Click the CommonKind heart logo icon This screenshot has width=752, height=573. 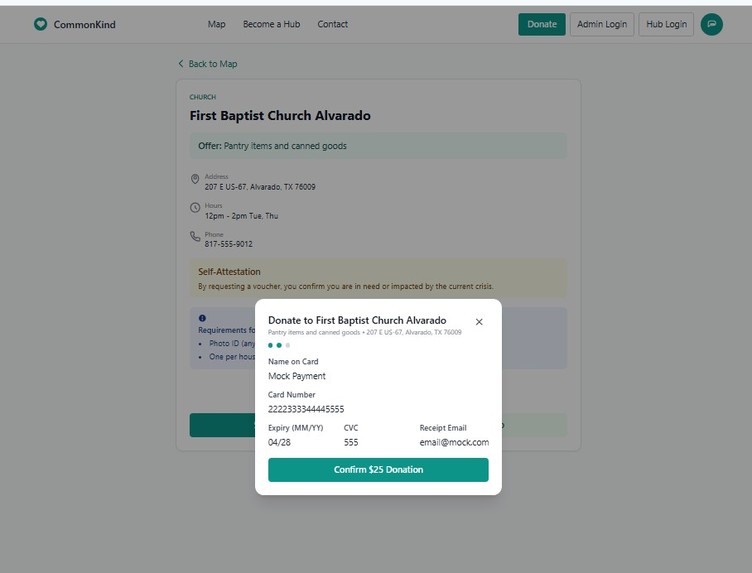click(41, 24)
